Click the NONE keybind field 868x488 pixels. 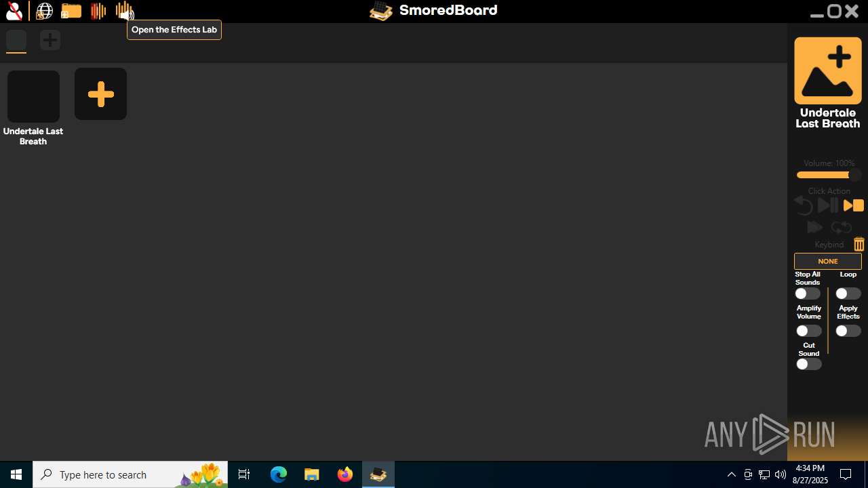coord(828,261)
